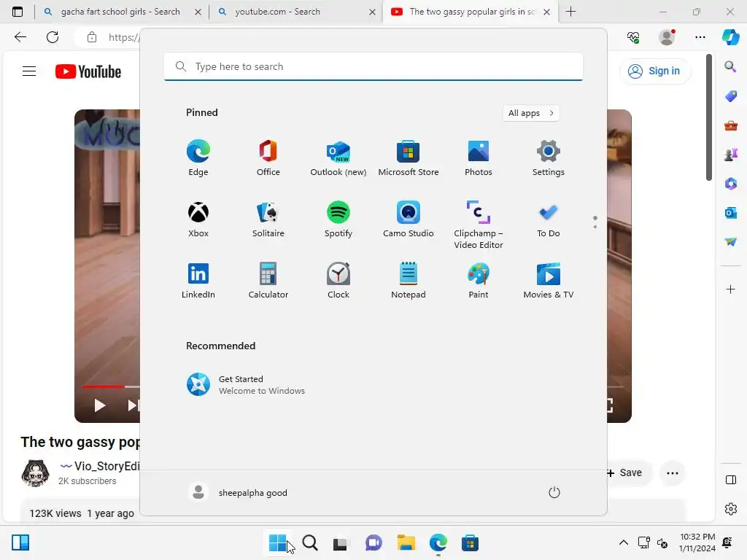Launch the Clock app

(x=338, y=281)
